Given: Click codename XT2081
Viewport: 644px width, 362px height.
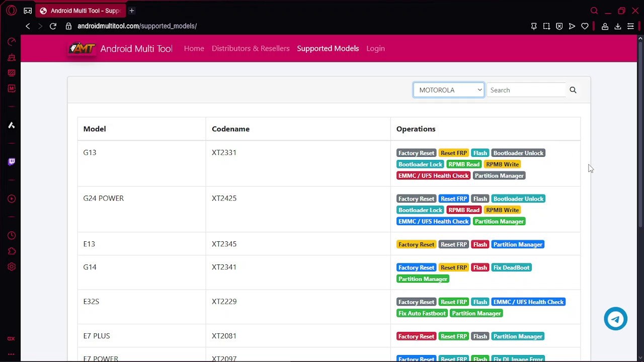Looking at the screenshot, I should 224,336.
